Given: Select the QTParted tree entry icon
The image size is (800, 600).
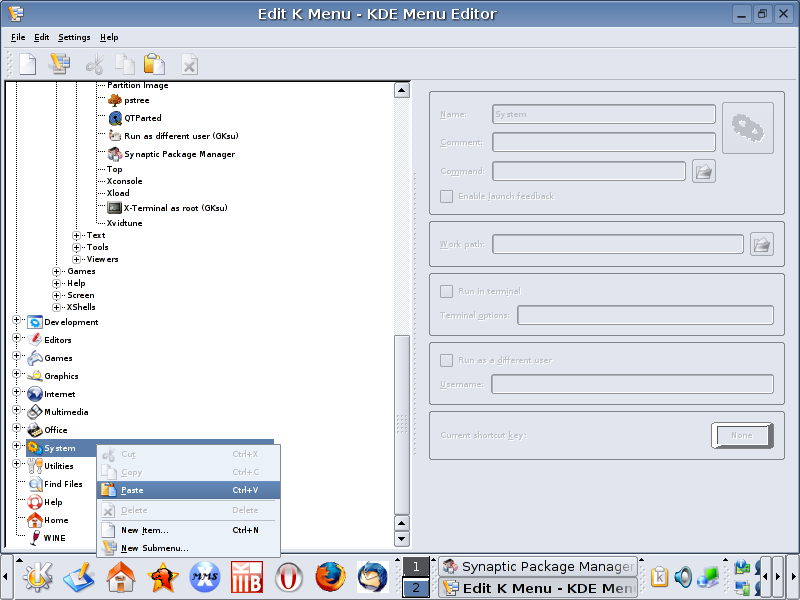Looking at the screenshot, I should (115, 118).
